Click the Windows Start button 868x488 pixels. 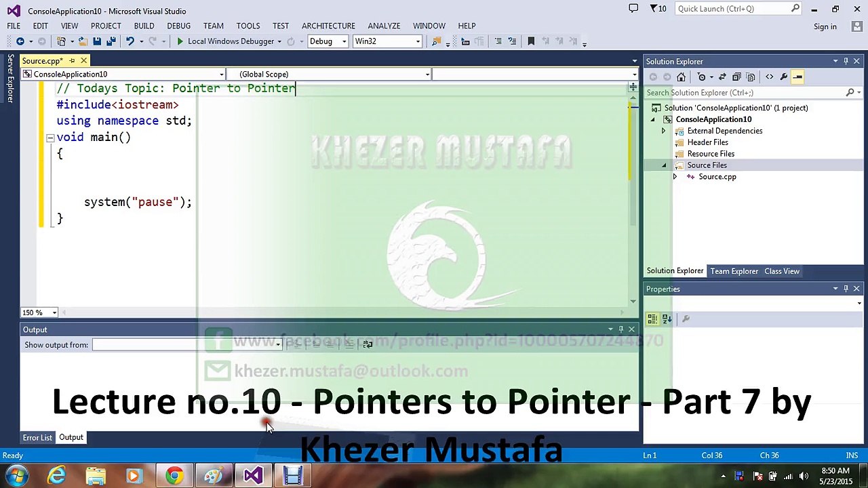[x=18, y=476]
